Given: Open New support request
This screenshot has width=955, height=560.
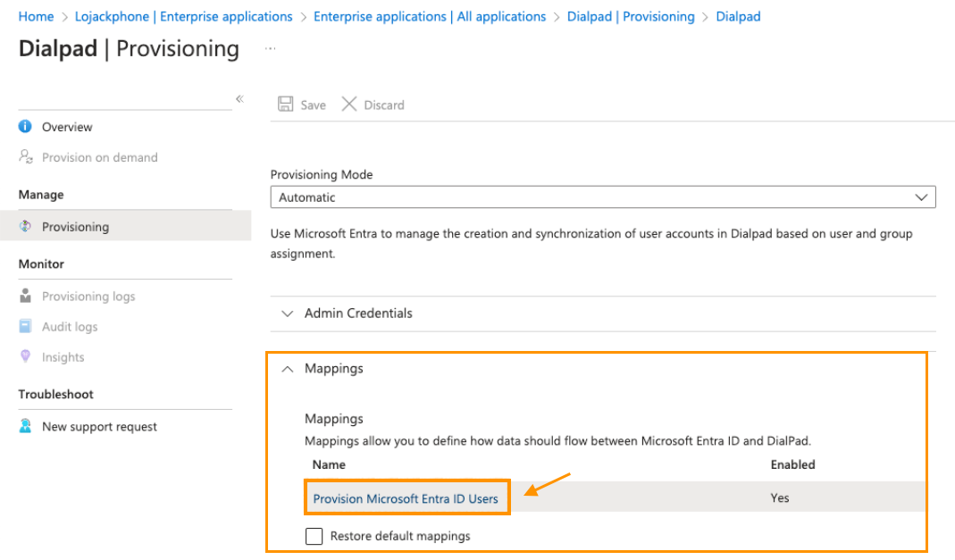Looking at the screenshot, I should coord(99,427).
